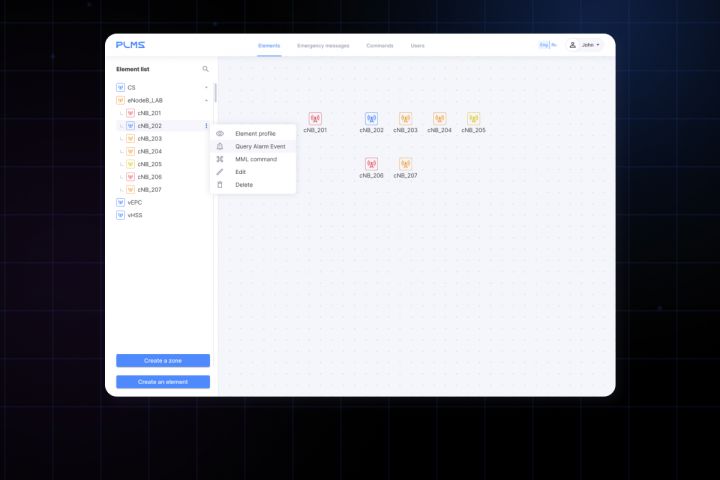Select eNB_202 row in Element list

pyautogui.click(x=163, y=126)
